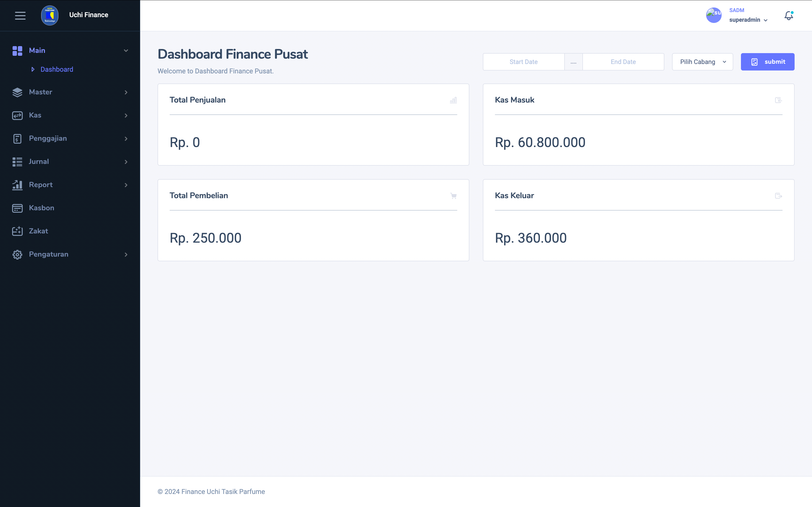
Task: Open the Zakat menu item
Action: tap(39, 231)
